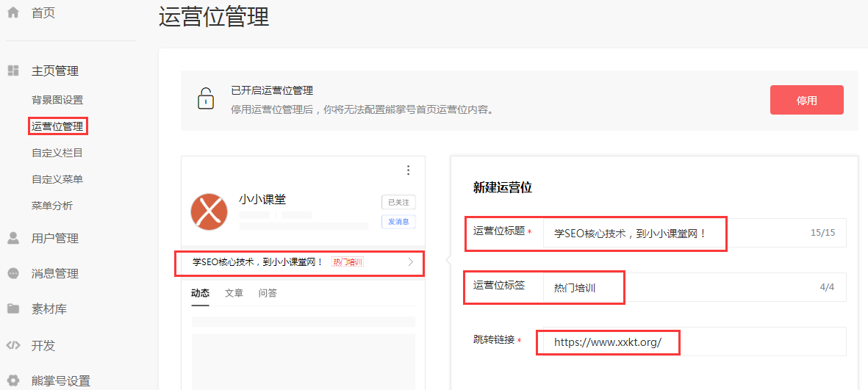Open 素材库 section
868x390 pixels.
tap(49, 309)
